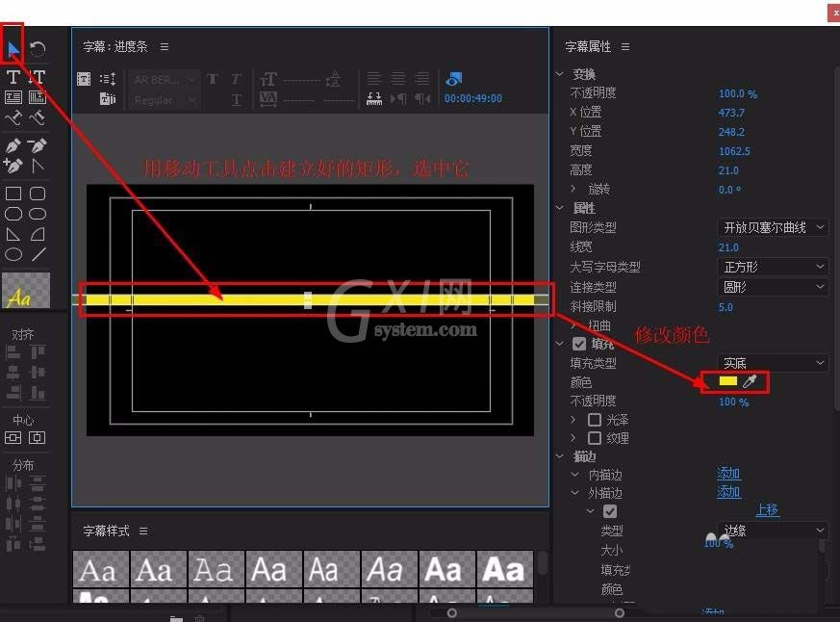Click the Bold text button
This screenshot has height=622, width=840.
coord(213,79)
